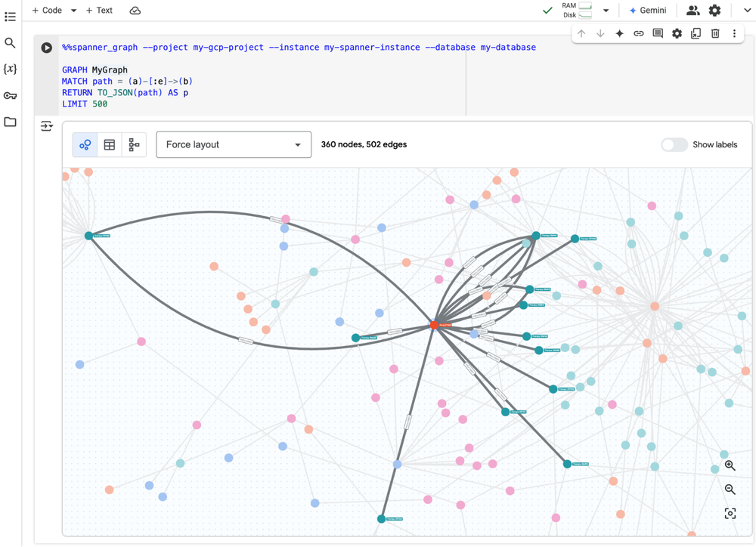The image size is (756, 547).
Task: Open the Force layout dropdown
Action: click(x=234, y=145)
